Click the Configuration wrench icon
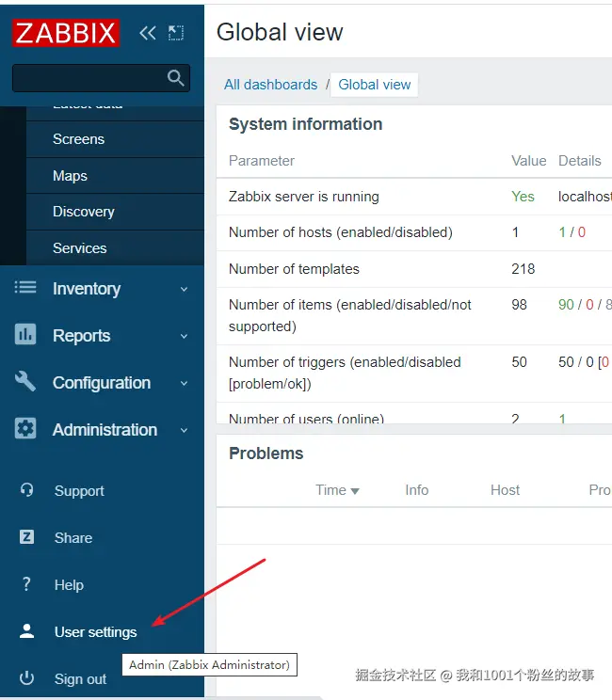 click(x=25, y=381)
